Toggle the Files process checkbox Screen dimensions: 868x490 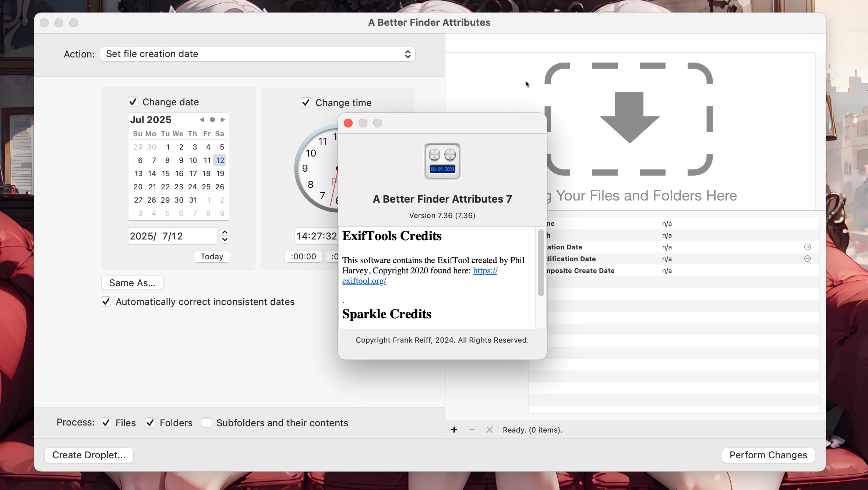pyautogui.click(x=106, y=423)
